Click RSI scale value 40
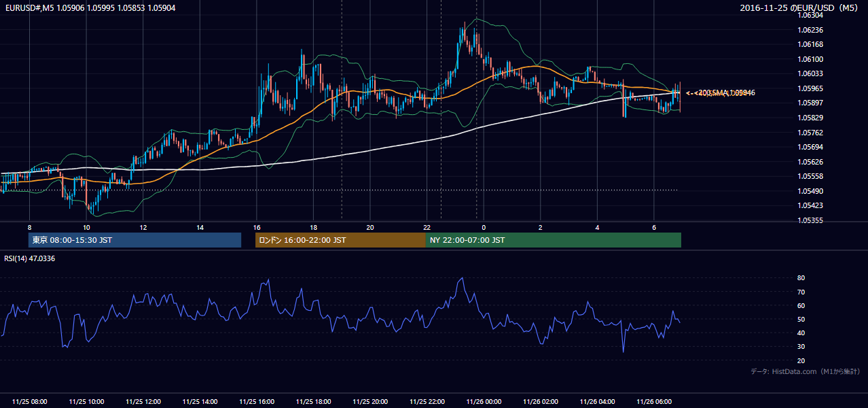The height and width of the screenshot is (408, 868). pos(801,333)
